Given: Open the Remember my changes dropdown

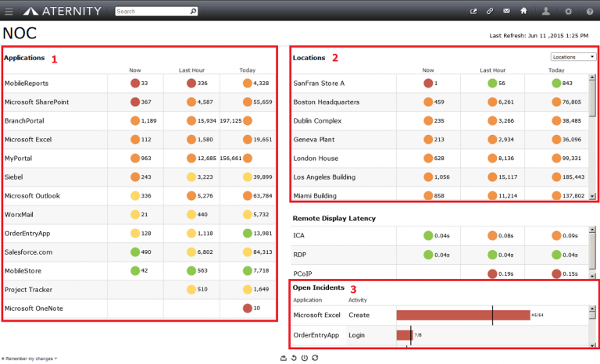Looking at the screenshot, I should click(30, 359).
